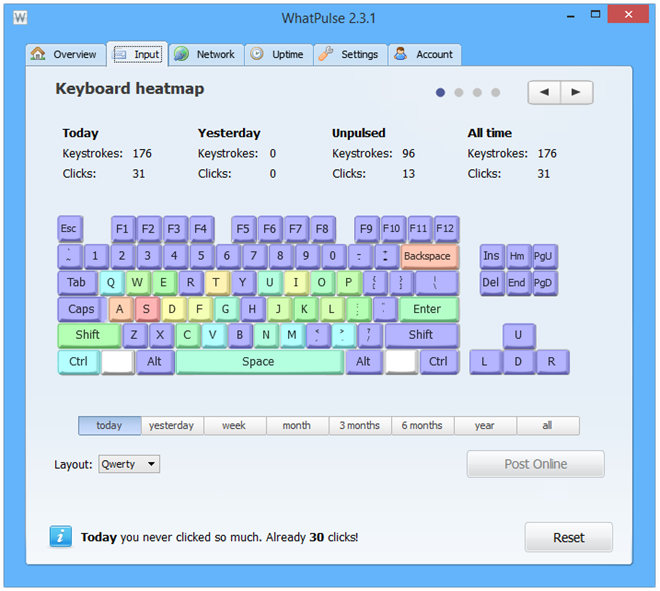Image resolution: width=660 pixels, height=591 pixels.
Task: Click the cyan left Ctrl key
Action: (79, 362)
